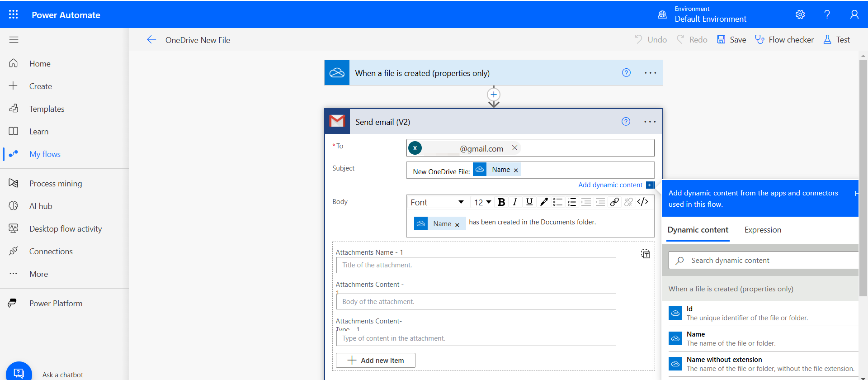
Task: Switch to the Expression tab
Action: [763, 230]
